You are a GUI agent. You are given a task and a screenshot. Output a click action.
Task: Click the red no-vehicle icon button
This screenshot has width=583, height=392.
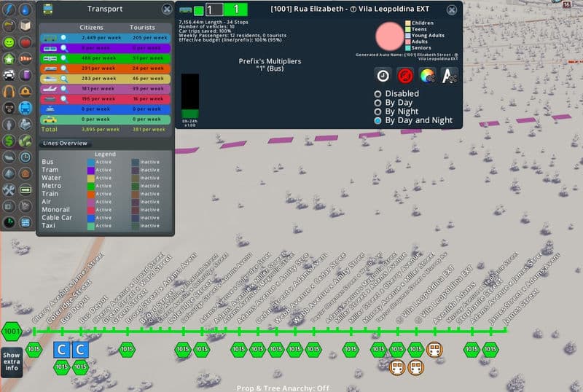406,75
